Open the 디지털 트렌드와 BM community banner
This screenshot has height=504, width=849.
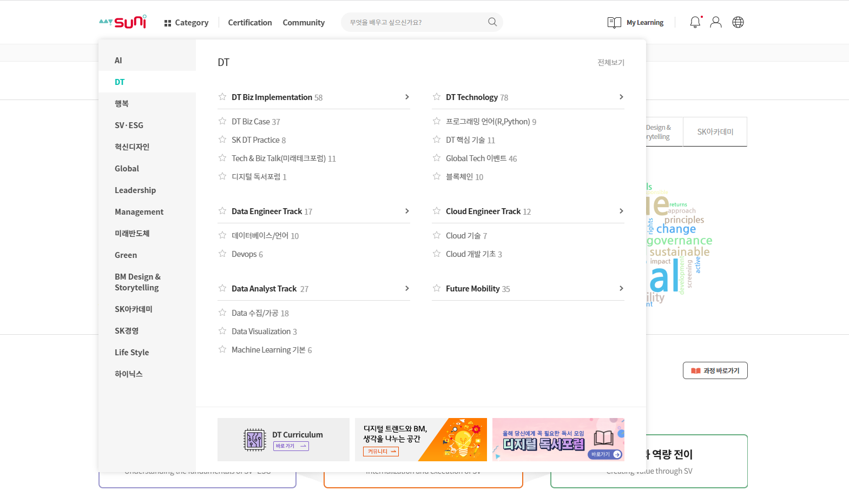click(x=421, y=440)
